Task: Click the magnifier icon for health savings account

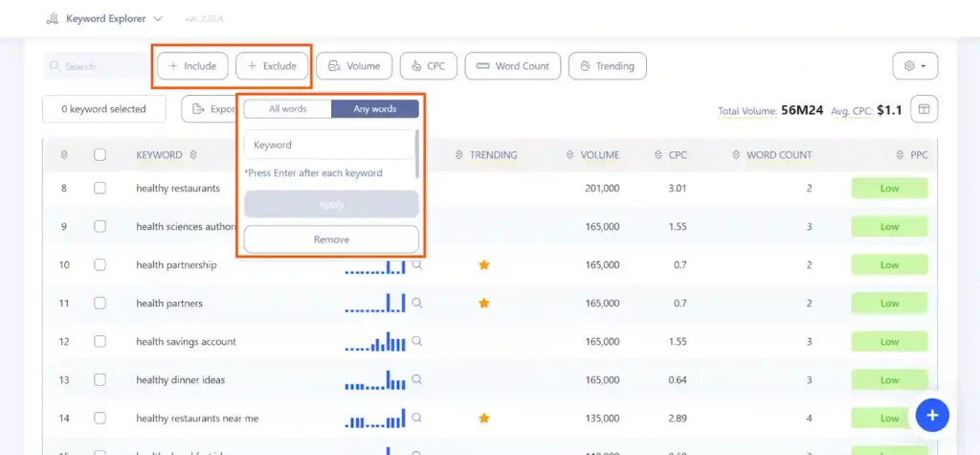Action: [417, 342]
